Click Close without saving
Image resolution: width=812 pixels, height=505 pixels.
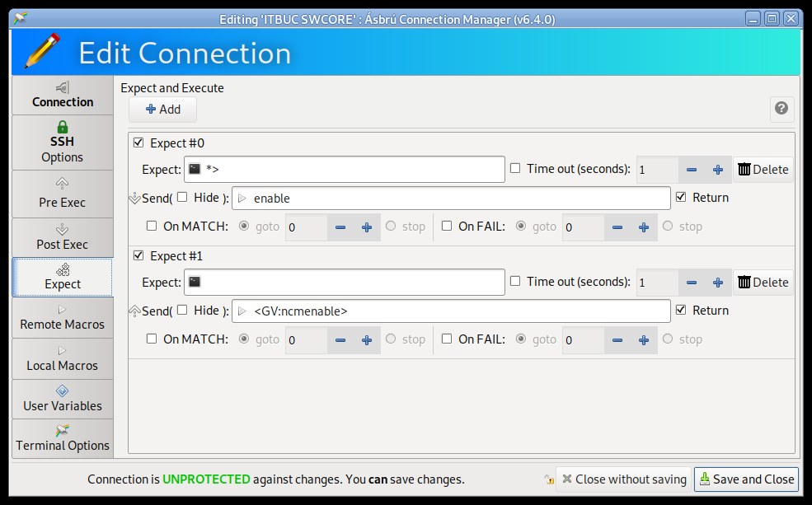pyautogui.click(x=623, y=479)
